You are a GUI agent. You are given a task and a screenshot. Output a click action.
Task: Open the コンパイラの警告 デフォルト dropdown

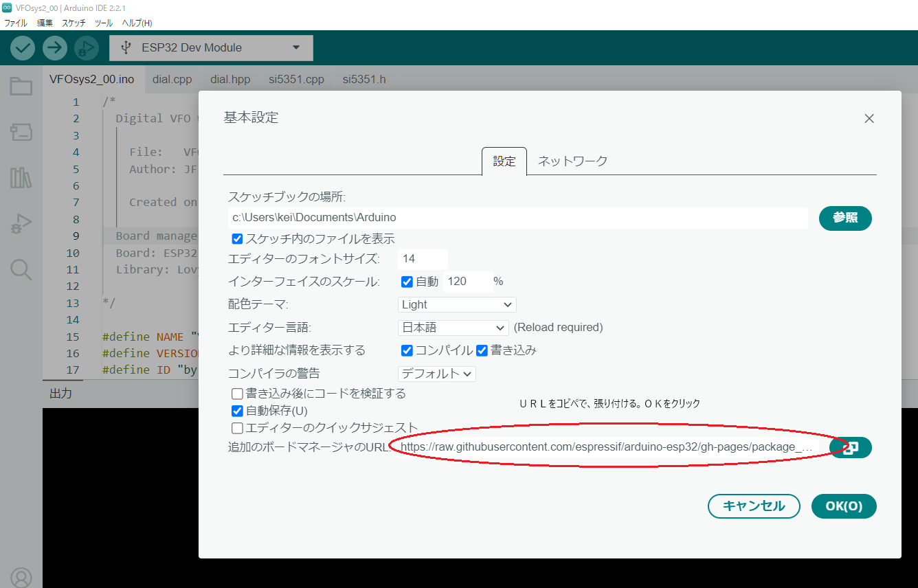click(x=437, y=374)
